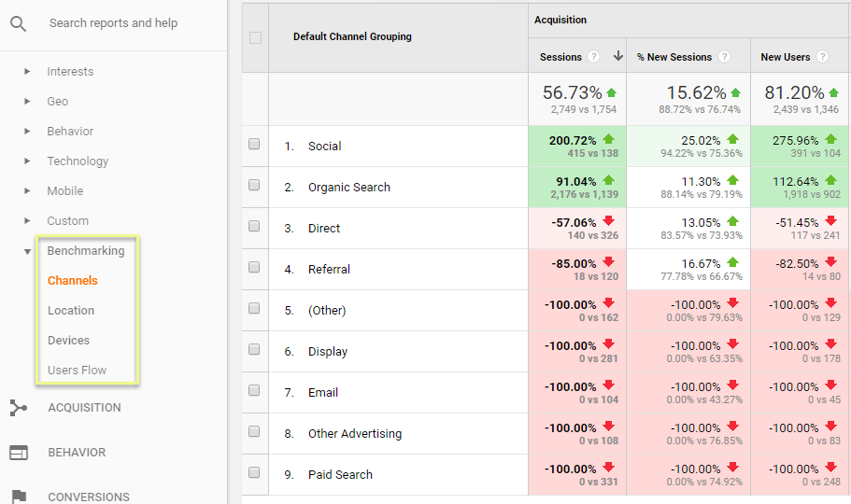Open the Organic Search channel link
851x504 pixels.
click(349, 188)
